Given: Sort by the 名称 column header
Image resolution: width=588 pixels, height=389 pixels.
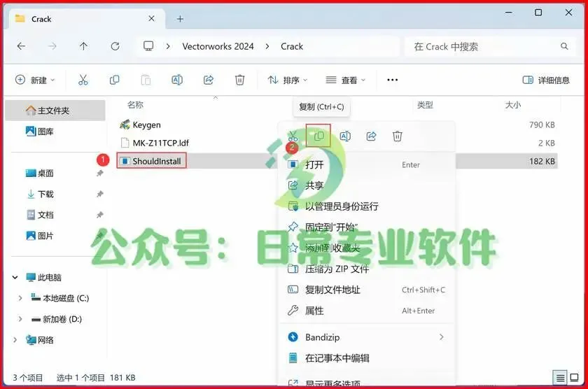Looking at the screenshot, I should pyautogui.click(x=135, y=104).
